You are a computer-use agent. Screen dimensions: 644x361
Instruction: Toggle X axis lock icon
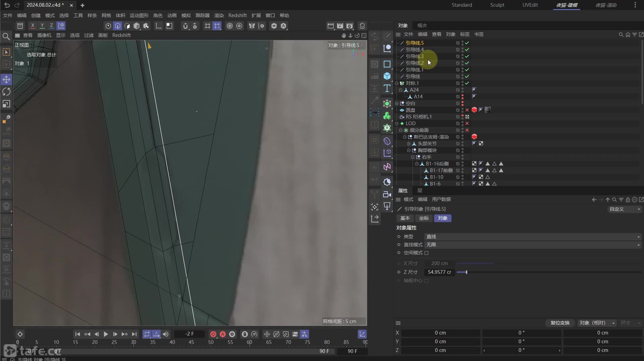pos(33,25)
